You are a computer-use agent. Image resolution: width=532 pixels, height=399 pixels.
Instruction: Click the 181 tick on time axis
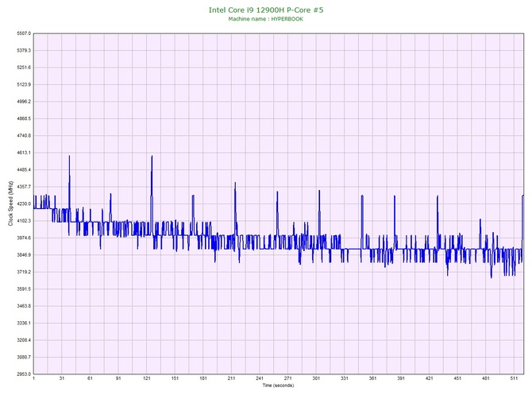pos(203,378)
